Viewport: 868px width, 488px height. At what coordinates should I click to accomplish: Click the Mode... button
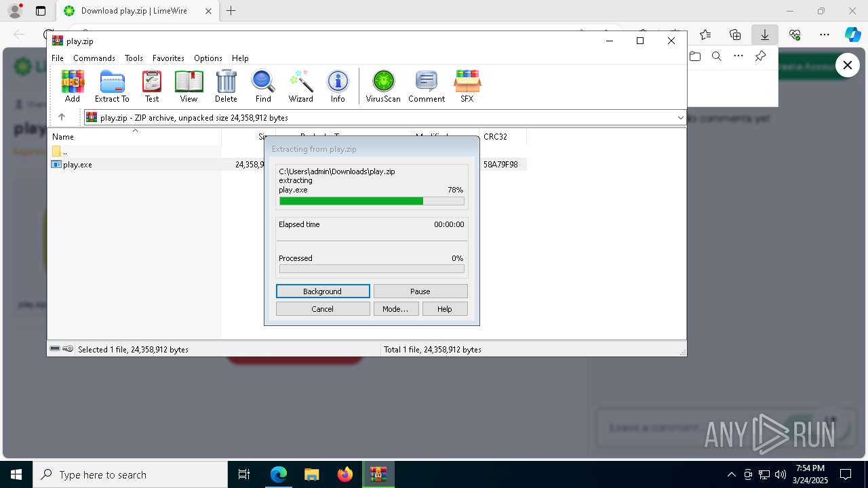[x=395, y=309]
